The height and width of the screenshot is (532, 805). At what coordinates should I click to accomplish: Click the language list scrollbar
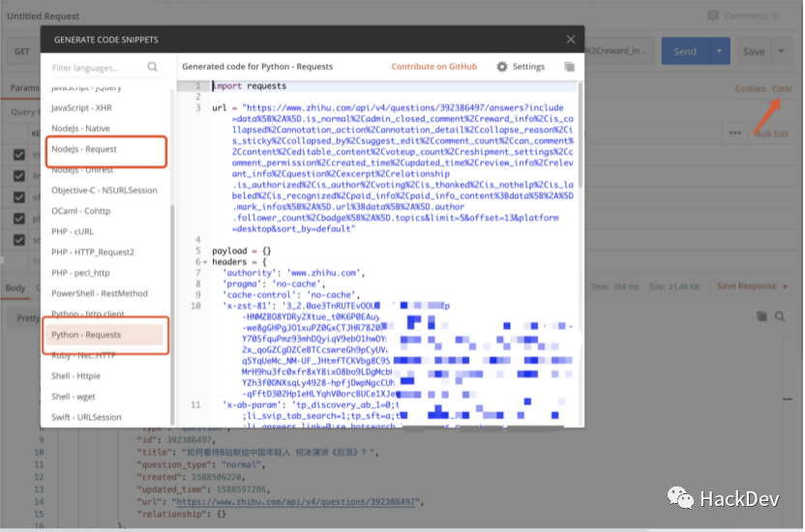(172, 313)
